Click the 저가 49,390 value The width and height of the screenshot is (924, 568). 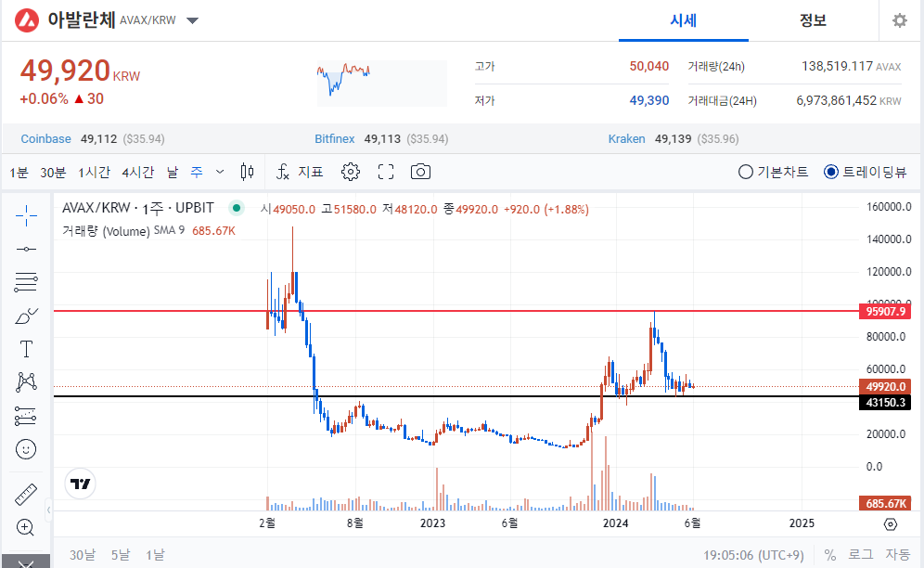(648, 100)
